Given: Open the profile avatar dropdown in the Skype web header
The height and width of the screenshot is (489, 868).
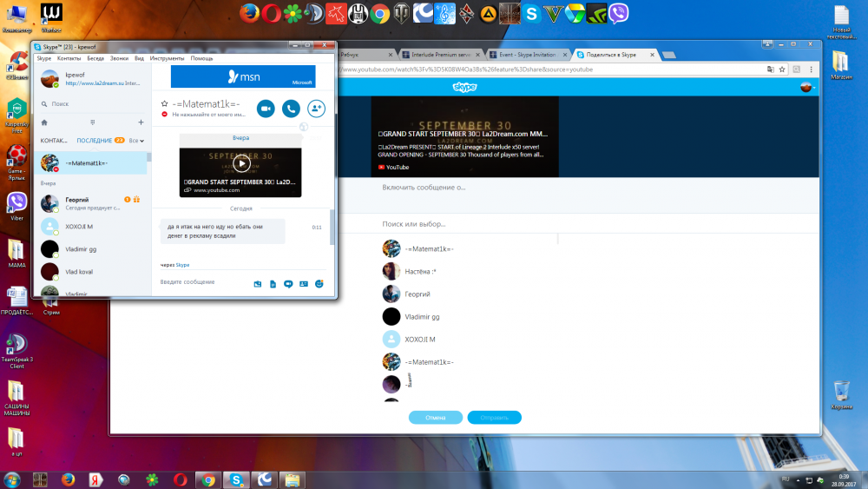Looking at the screenshot, I should pos(807,87).
